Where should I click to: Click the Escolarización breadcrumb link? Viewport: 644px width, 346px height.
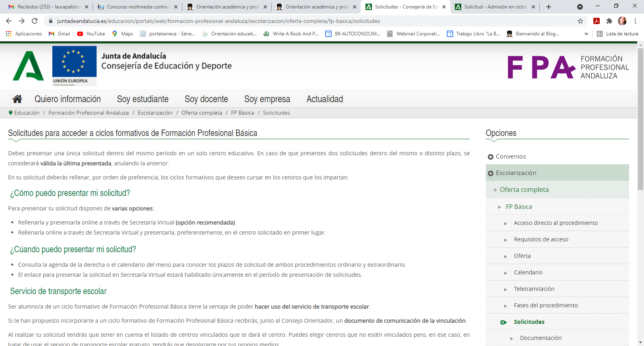155,113
